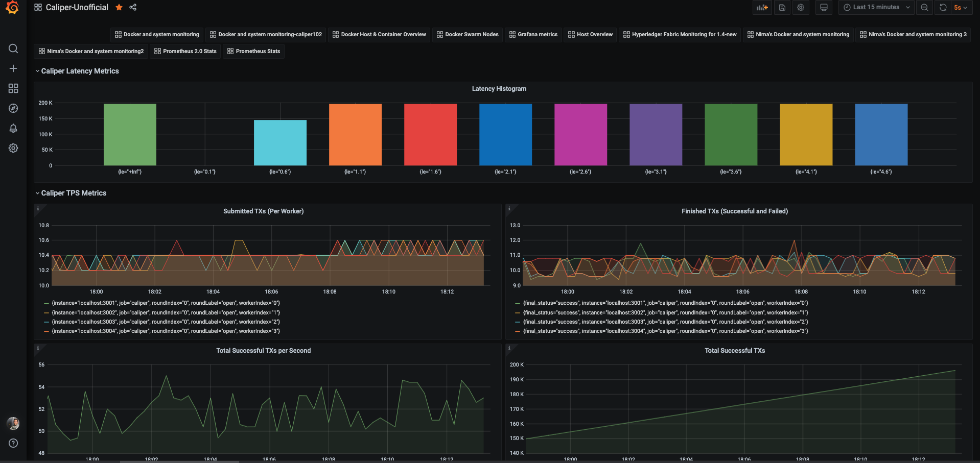Image resolution: width=980 pixels, height=463 pixels.
Task: Toggle Submitted TXs series localhost:3002 workerIndex 1
Action: pos(166,312)
